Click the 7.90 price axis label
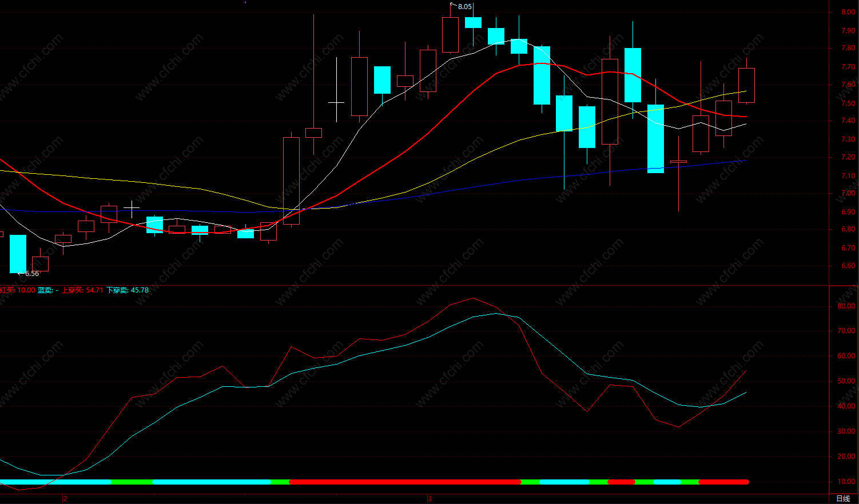 (848, 30)
